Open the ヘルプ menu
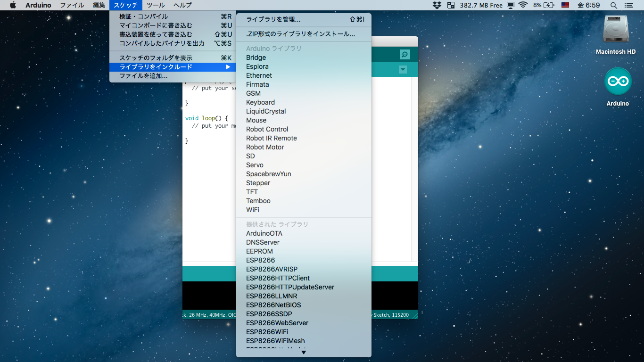This screenshot has width=644, height=362. (x=182, y=5)
